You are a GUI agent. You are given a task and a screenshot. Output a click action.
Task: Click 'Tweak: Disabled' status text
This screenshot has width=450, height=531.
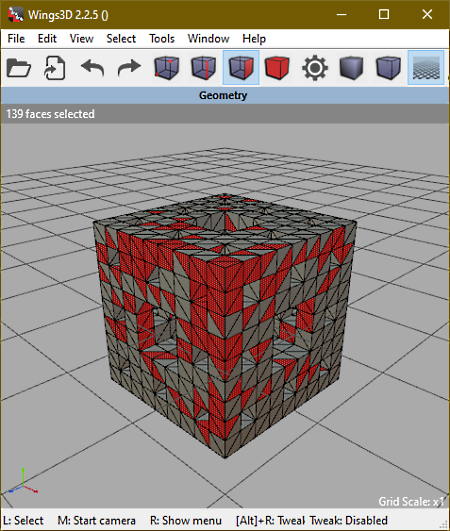[x=349, y=521]
